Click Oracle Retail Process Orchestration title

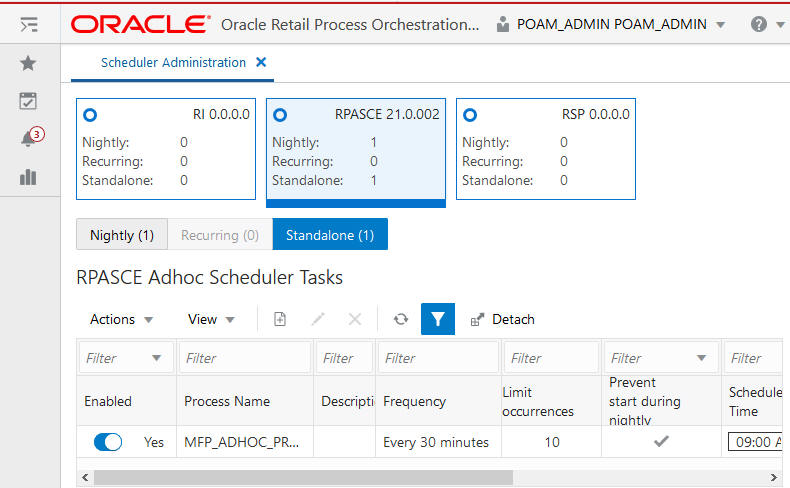click(x=350, y=24)
